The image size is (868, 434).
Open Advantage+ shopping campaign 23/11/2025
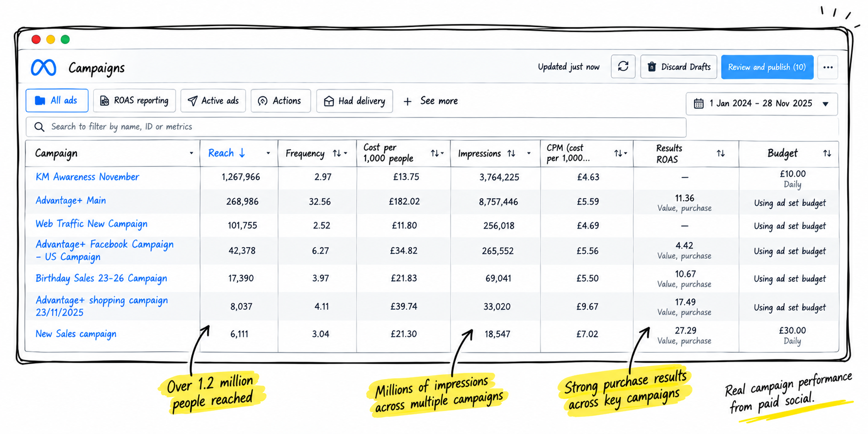click(x=102, y=306)
